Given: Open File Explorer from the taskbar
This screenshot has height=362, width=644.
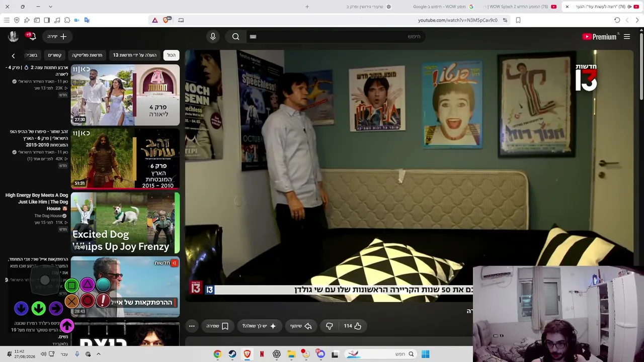Looking at the screenshot, I should point(291,354).
